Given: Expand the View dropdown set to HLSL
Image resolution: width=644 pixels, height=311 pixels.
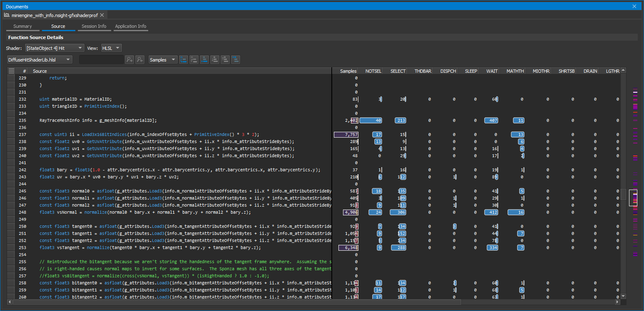Looking at the screenshot, I should click(112, 48).
